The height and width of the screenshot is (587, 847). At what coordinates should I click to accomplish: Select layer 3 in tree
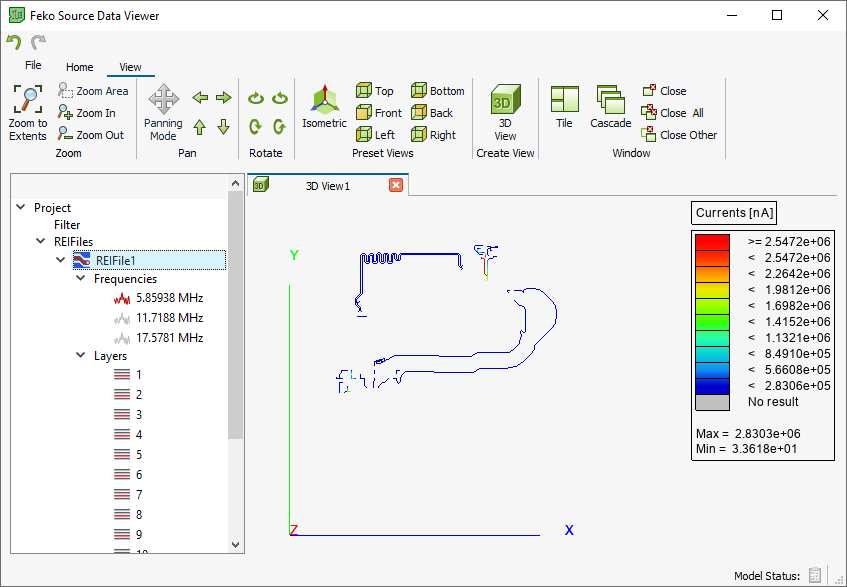click(139, 414)
